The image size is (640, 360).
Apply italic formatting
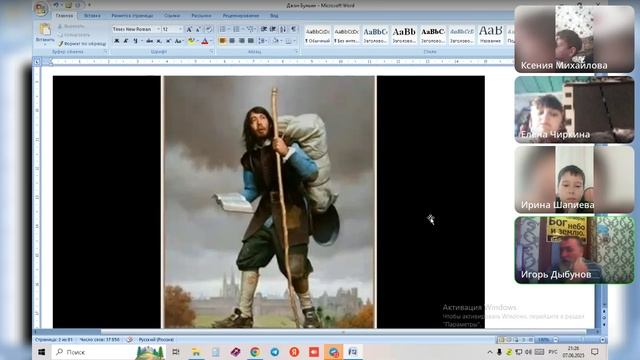tap(126, 41)
